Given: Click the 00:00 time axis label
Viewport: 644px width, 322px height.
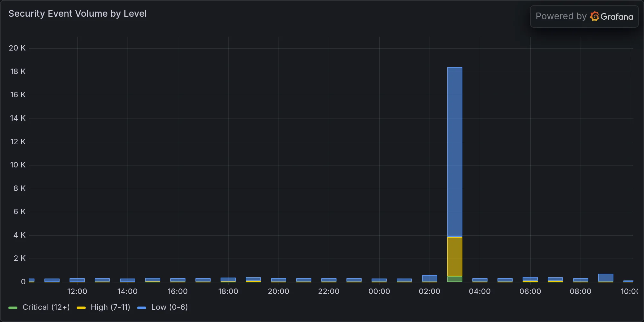Looking at the screenshot, I should coord(379,291).
